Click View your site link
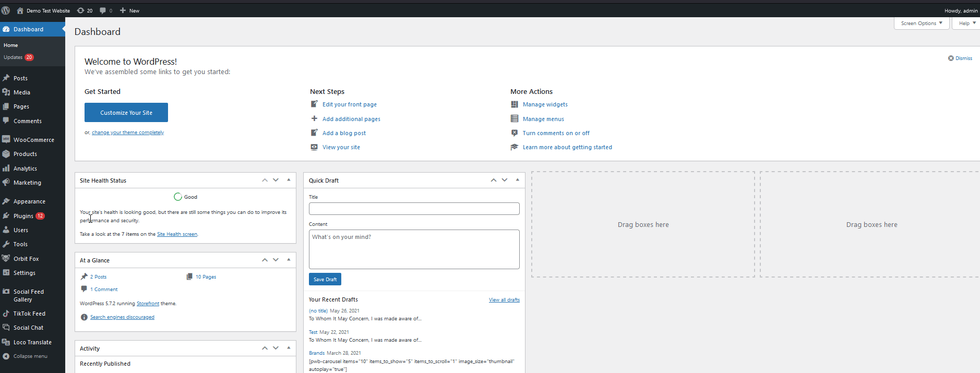This screenshot has width=980, height=373. pos(341,147)
